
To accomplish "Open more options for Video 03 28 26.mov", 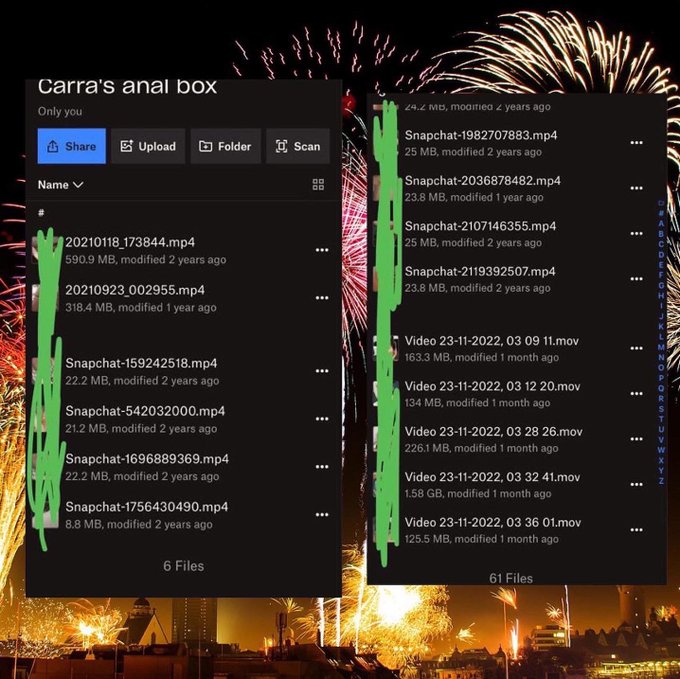I will click(x=636, y=439).
